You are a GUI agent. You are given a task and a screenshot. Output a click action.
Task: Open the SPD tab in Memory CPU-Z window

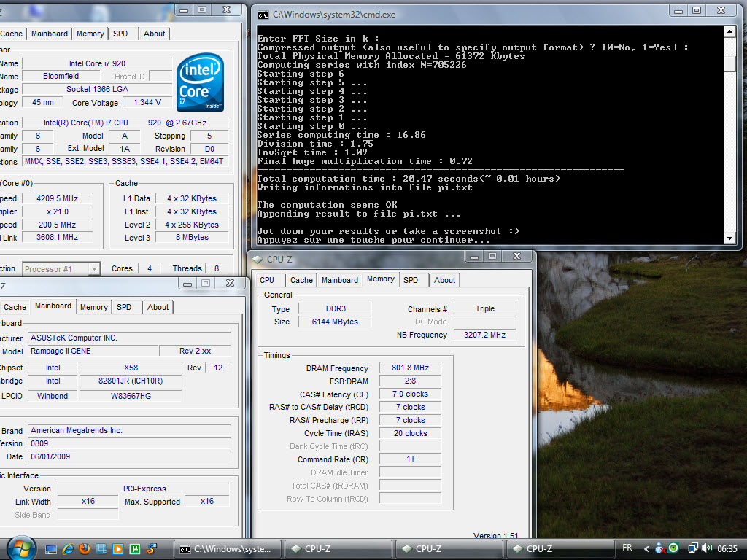point(411,280)
